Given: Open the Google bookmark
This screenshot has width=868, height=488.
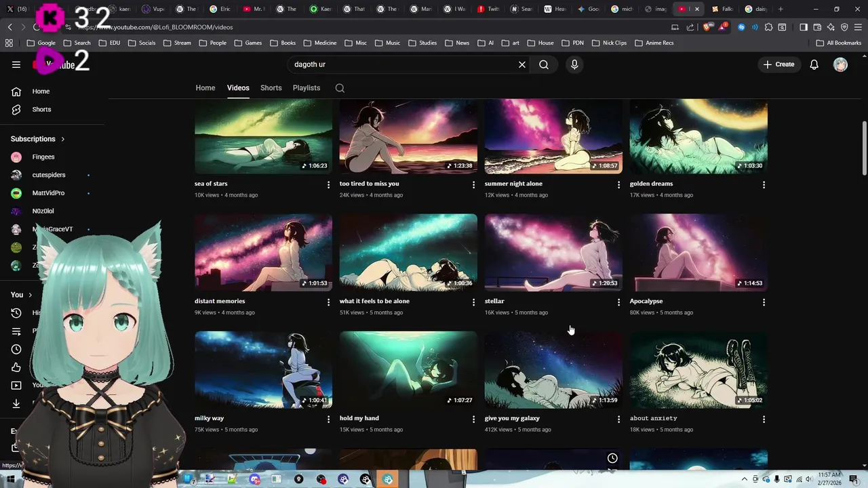Looking at the screenshot, I should click(41, 43).
